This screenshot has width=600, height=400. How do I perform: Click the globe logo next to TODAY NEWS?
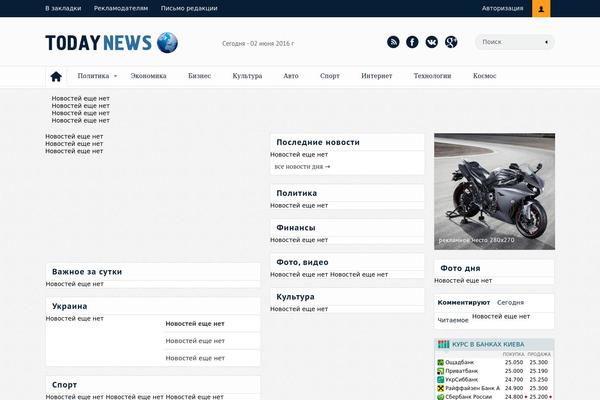click(167, 42)
